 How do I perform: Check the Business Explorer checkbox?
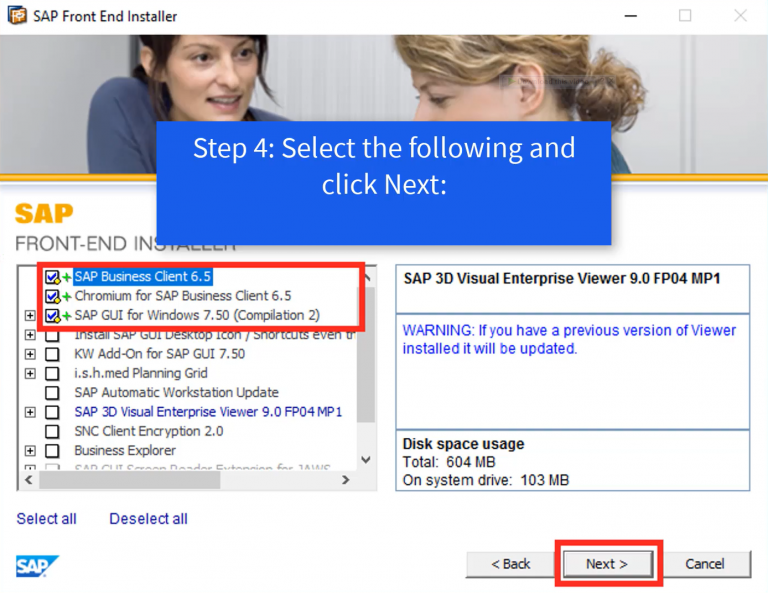coord(52,451)
